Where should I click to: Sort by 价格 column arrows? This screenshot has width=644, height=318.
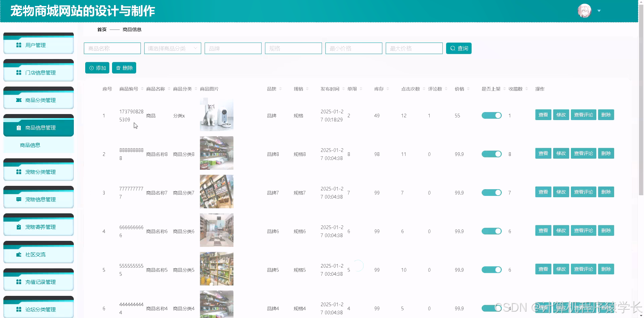pyautogui.click(x=468, y=89)
